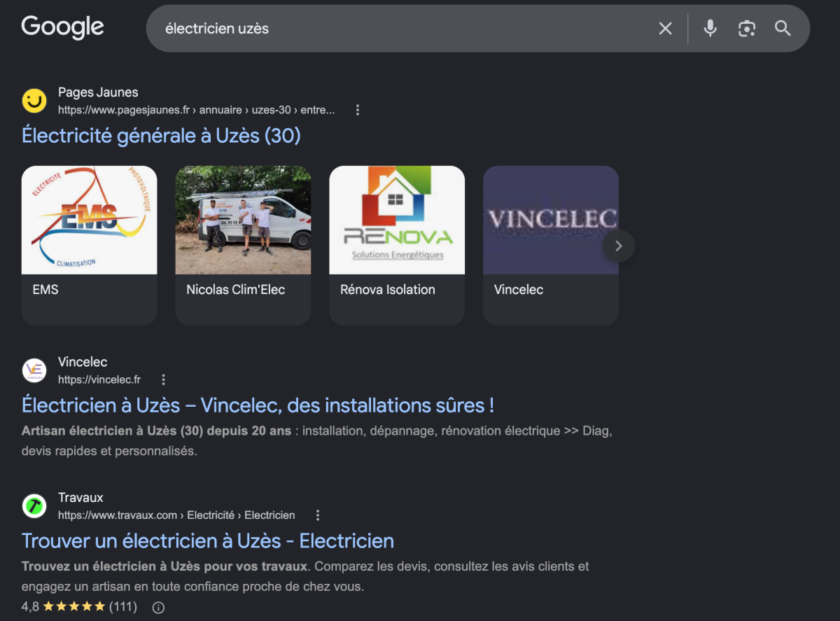This screenshot has height=621, width=840.
Task: Open more options for Vincelec result
Action: coord(163,379)
